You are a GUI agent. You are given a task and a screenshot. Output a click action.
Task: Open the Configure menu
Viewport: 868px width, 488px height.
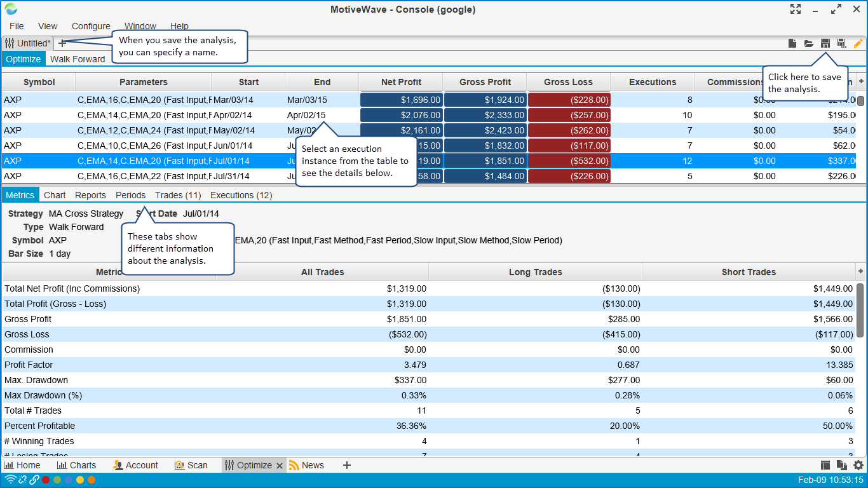coord(91,26)
